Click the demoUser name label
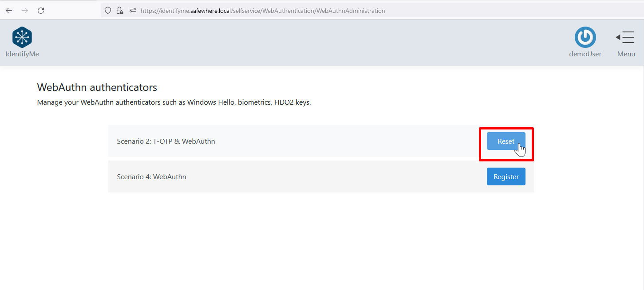The image size is (644, 290). tap(585, 54)
